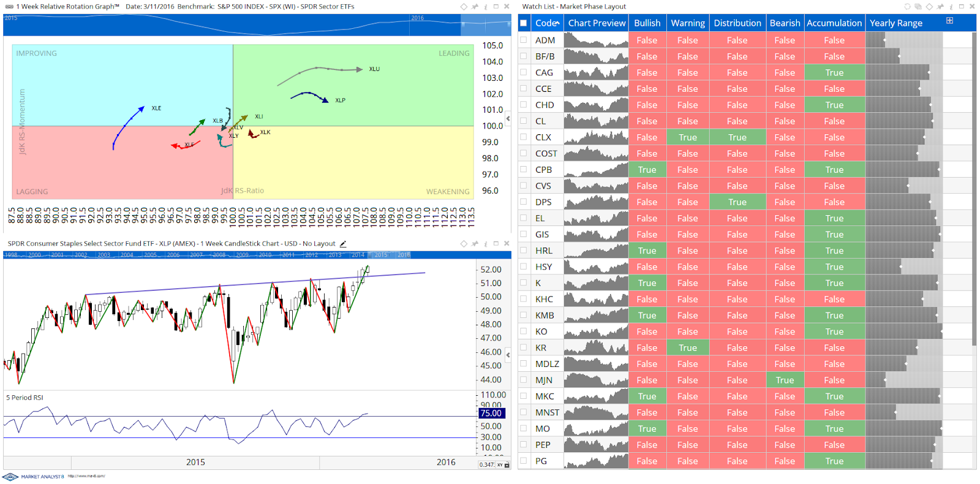980x484 pixels.
Task: Click the XLP label on the rotation graph
Action: (x=340, y=100)
